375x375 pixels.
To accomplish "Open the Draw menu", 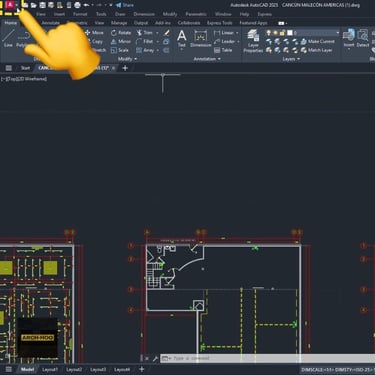I will click(120, 14).
